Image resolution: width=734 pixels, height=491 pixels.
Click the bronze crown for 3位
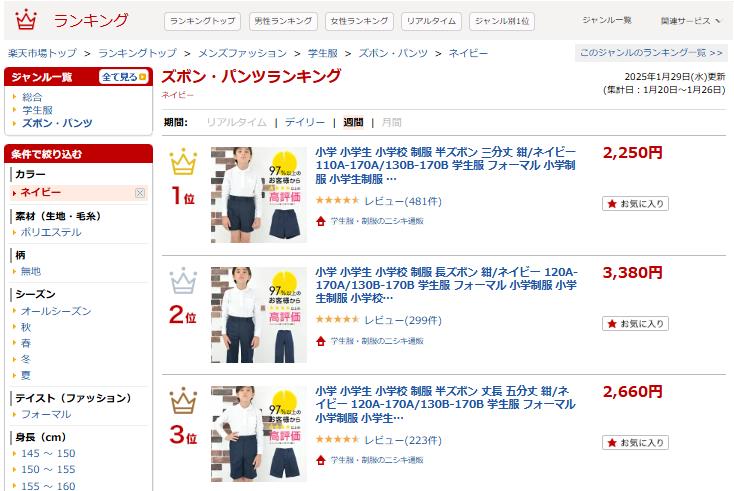[x=184, y=401]
